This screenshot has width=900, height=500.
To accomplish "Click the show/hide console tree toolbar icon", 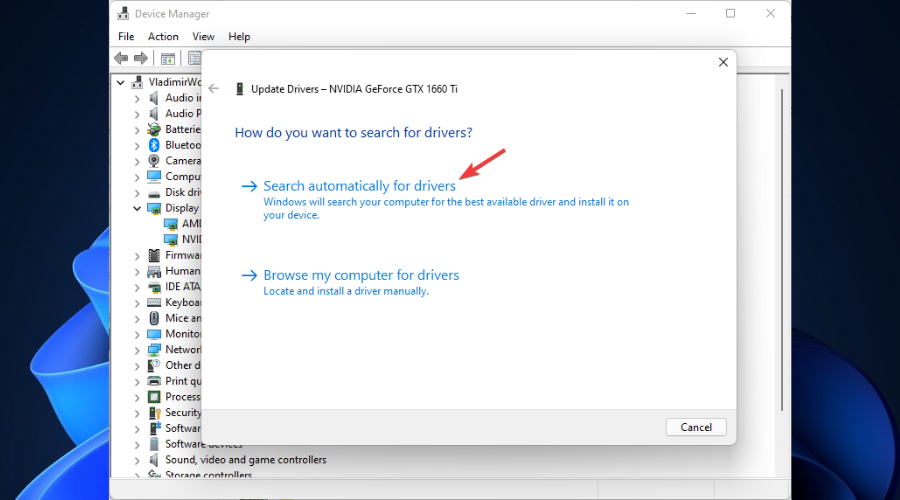I will point(168,59).
